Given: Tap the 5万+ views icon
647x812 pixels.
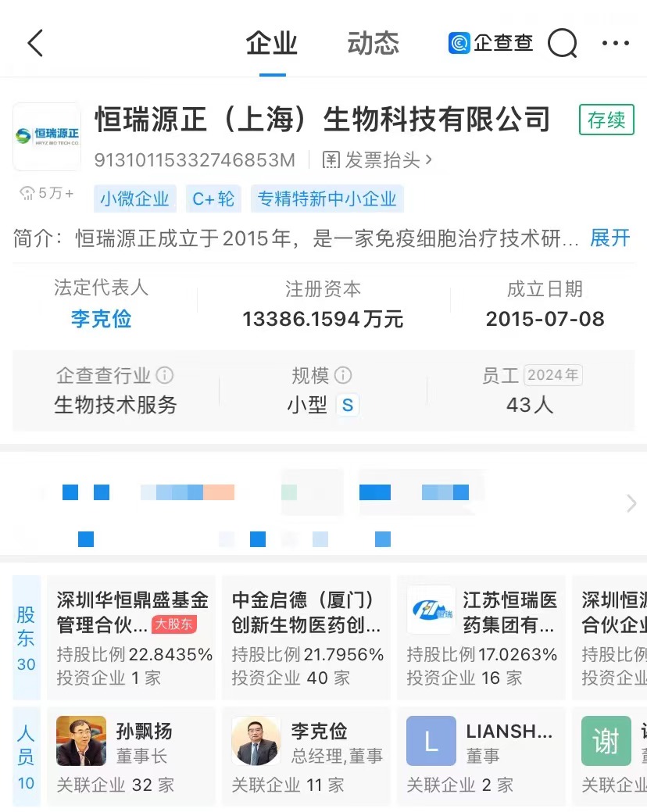Looking at the screenshot, I should click(x=27, y=193).
